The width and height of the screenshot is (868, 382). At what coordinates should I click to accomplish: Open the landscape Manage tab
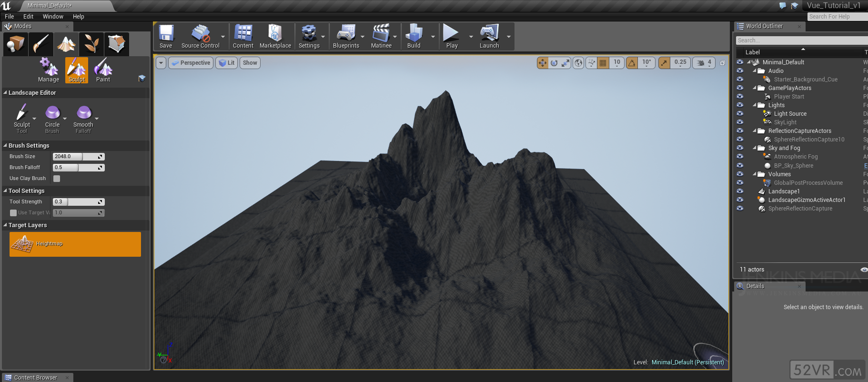(x=49, y=70)
